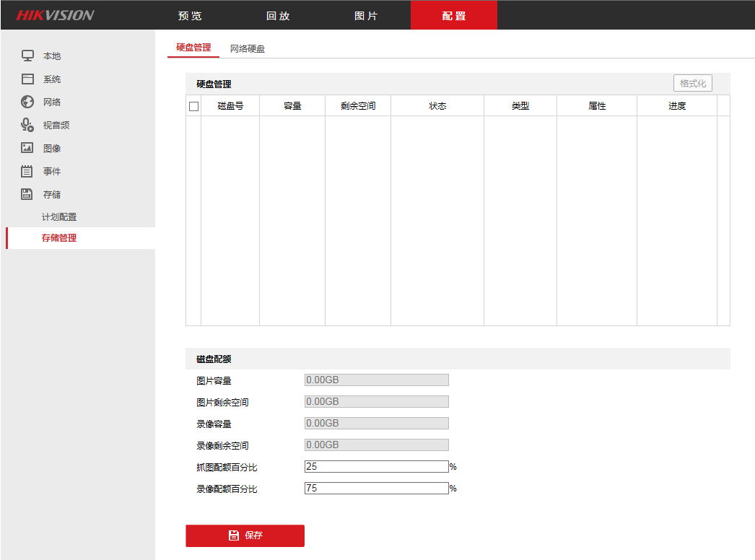Click the 存储 (Storage) disk icon
The height and width of the screenshot is (560, 755).
click(x=27, y=194)
